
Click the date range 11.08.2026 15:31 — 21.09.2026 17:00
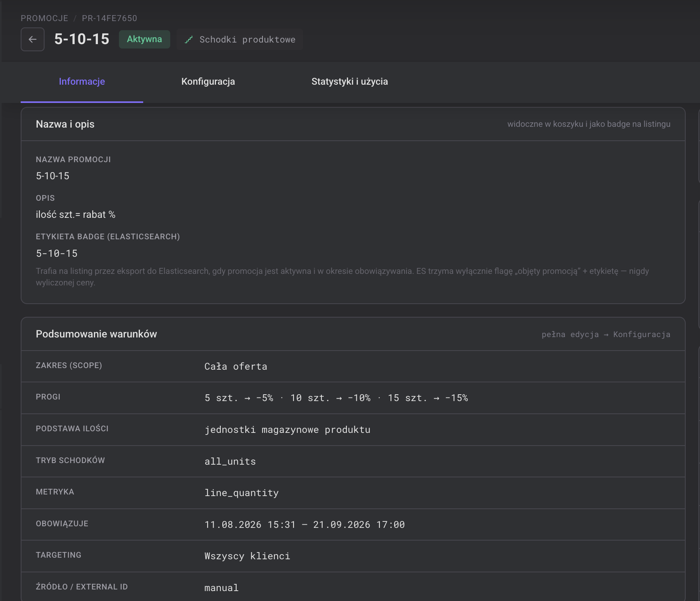(x=305, y=525)
